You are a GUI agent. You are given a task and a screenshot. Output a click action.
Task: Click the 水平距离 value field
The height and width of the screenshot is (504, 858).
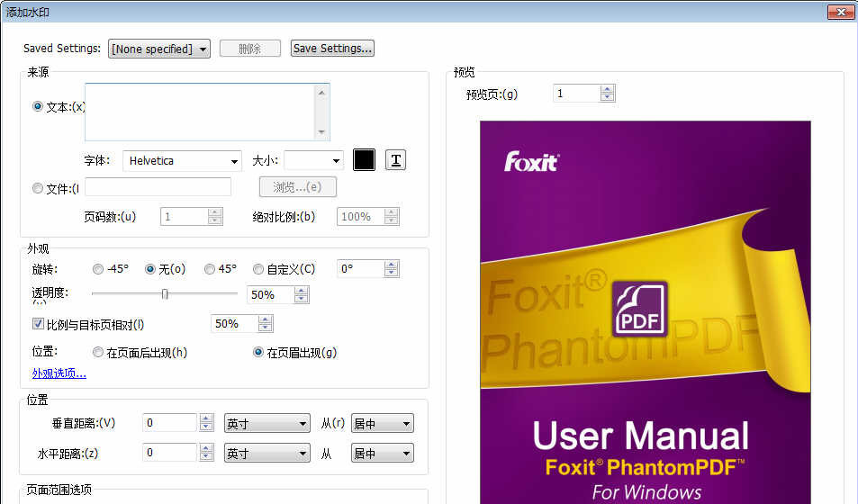170,453
